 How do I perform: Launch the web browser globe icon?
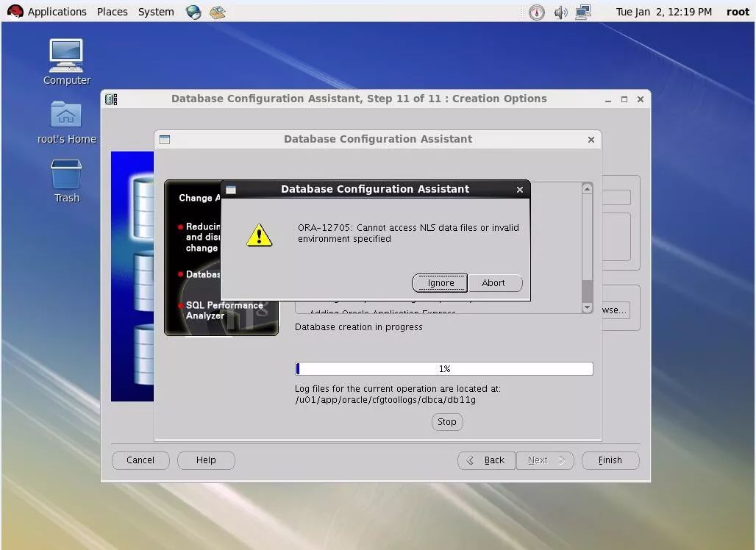[x=193, y=12]
